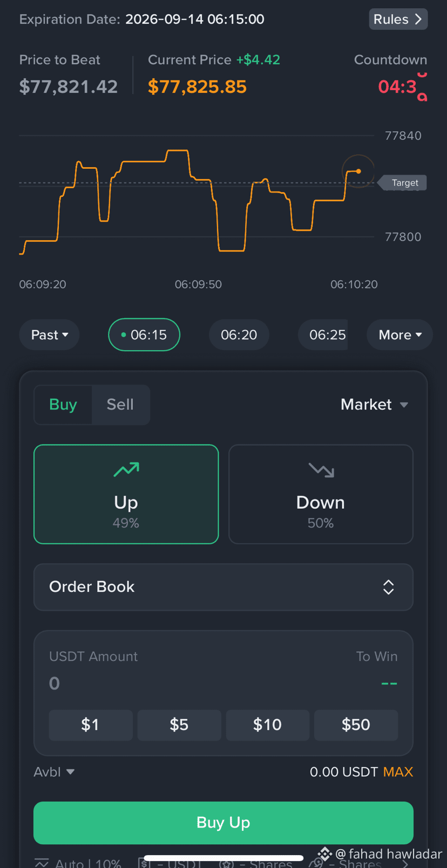
Task: Select the Down trend arrow icon
Action: (321, 470)
